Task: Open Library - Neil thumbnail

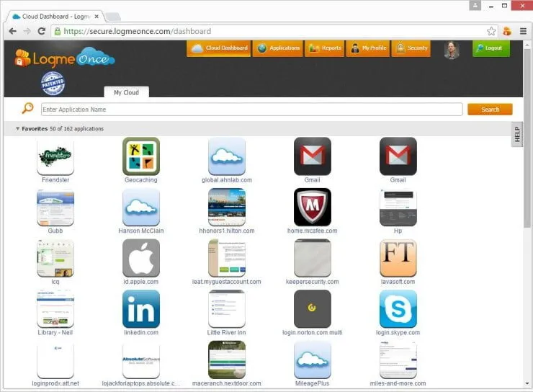Action: (55, 309)
